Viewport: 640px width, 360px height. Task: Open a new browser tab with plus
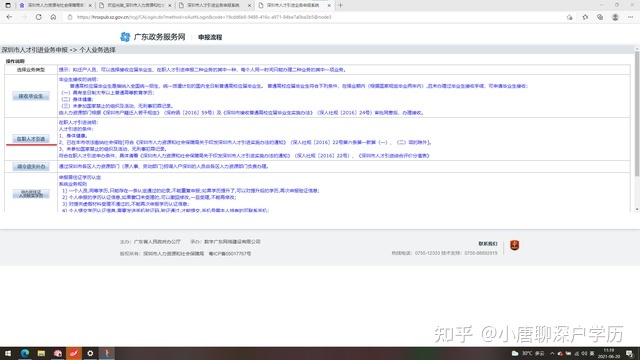pos(340,5)
